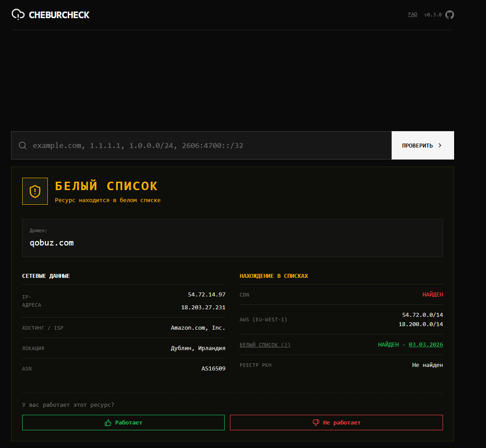Click the AWS subnet 18.200.0.0/14
The width and height of the screenshot is (486, 448).
pos(420,324)
